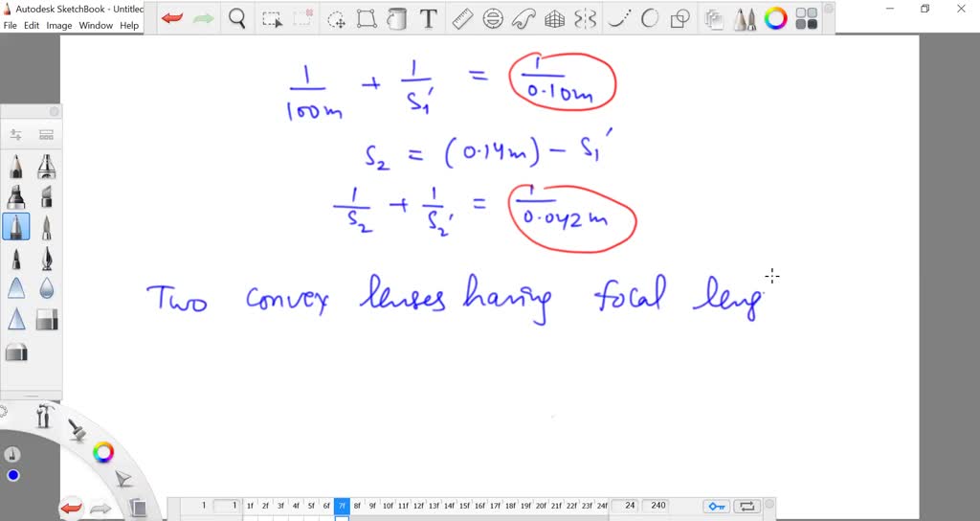980x521 pixels.
Task: Close the timeline panel with corner button
Action: point(770,504)
